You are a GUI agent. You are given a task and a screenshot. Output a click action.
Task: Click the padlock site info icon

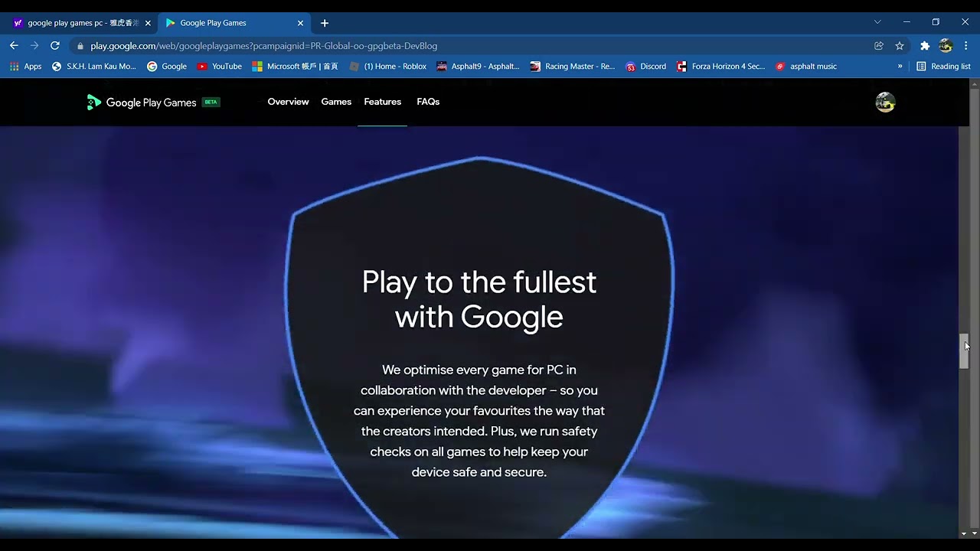pos(80,46)
